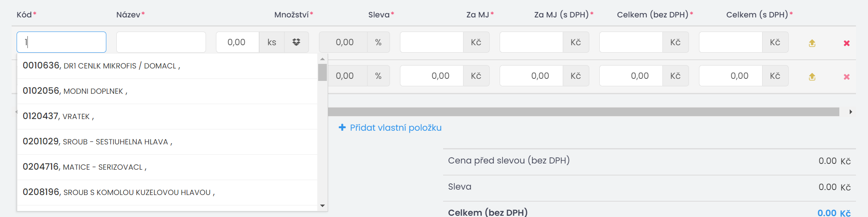Click the yellow upload icon in second row
This screenshot has height=217, width=868.
(812, 77)
